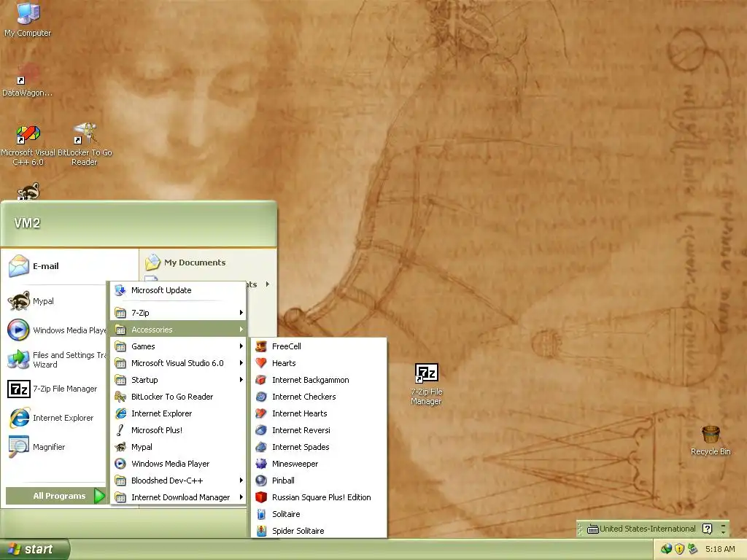Viewport: 747px width, 560px height.
Task: Open Microsoft Plus! in programs list
Action: coord(178,430)
